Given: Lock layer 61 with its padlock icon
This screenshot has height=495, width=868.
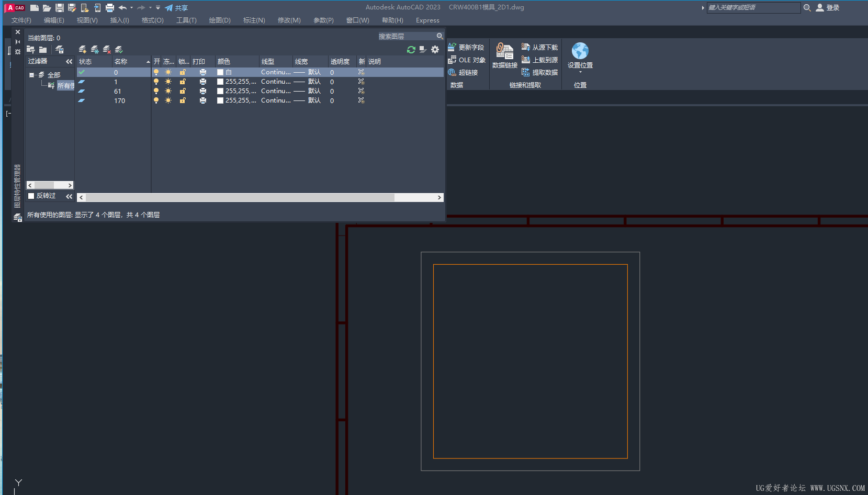Looking at the screenshot, I should click(183, 91).
